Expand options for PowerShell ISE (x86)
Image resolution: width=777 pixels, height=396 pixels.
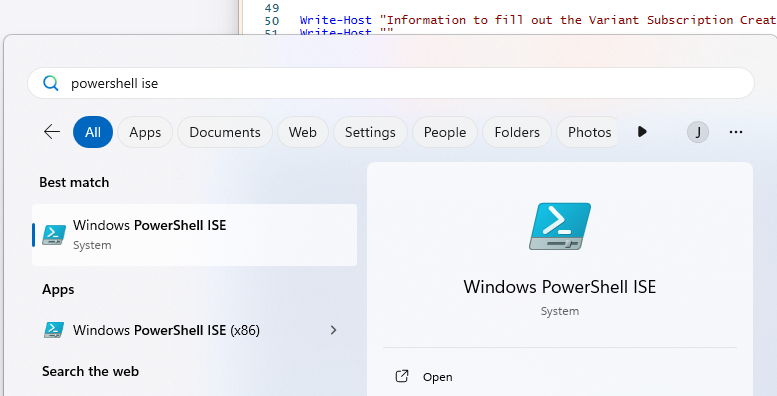pyautogui.click(x=333, y=330)
